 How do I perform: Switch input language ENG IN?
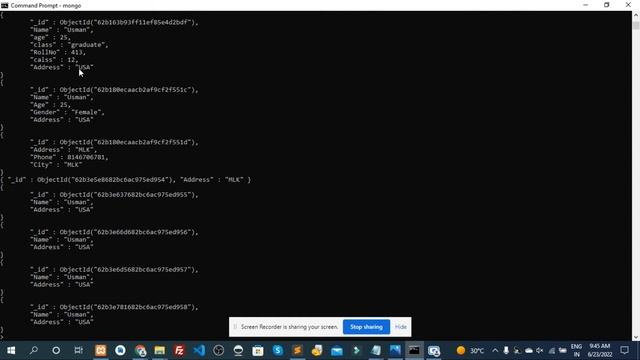[576, 350]
